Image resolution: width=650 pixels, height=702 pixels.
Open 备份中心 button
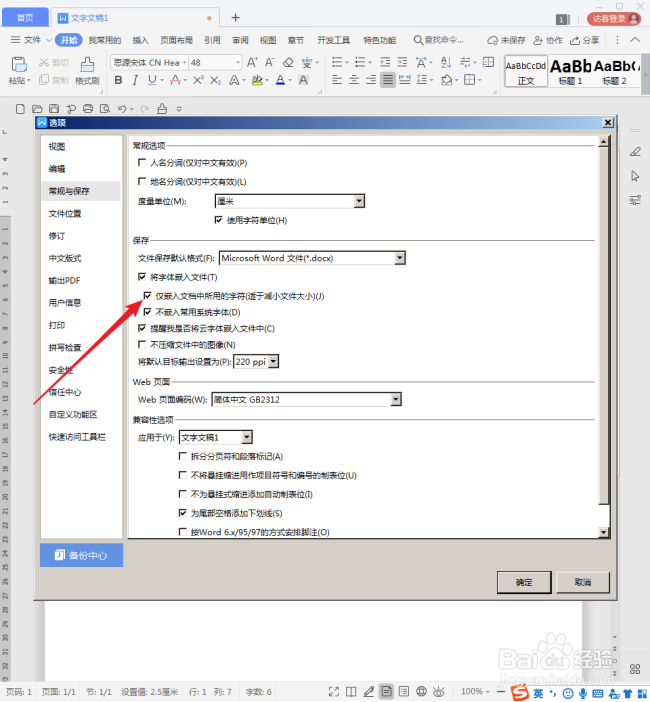81,555
